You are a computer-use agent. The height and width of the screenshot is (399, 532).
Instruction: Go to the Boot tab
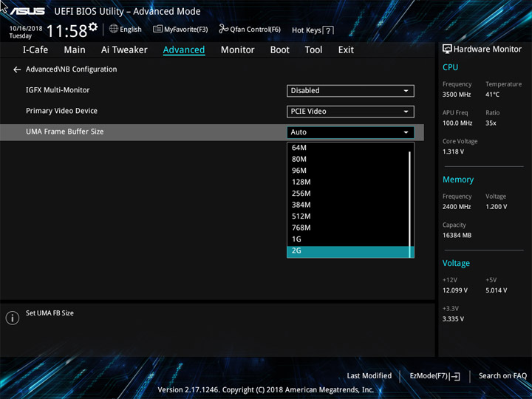[x=280, y=50]
